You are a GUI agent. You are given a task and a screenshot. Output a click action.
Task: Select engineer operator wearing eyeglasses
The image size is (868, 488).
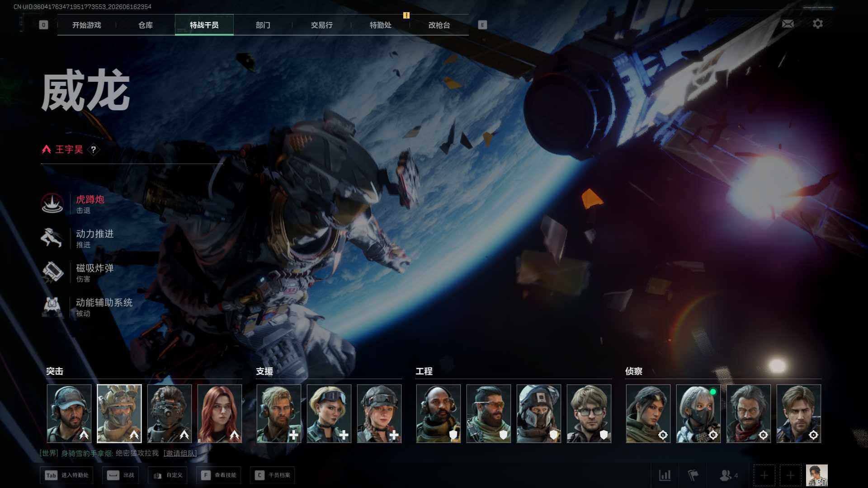point(589,413)
